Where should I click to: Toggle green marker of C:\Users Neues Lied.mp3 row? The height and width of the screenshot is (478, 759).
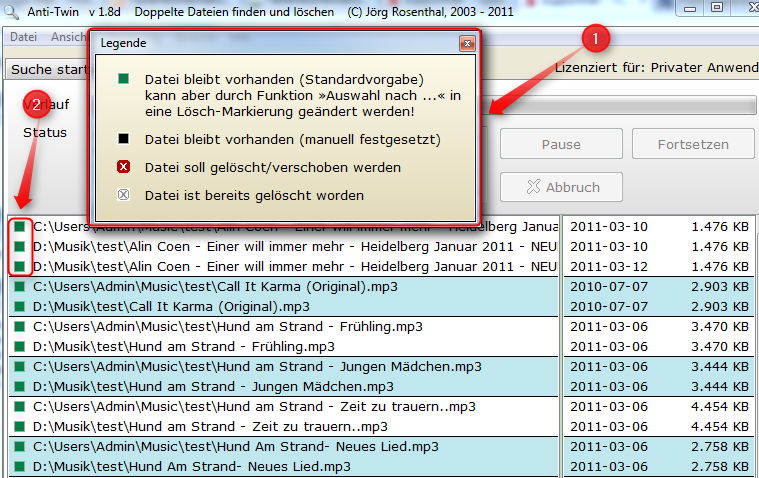[x=19, y=447]
